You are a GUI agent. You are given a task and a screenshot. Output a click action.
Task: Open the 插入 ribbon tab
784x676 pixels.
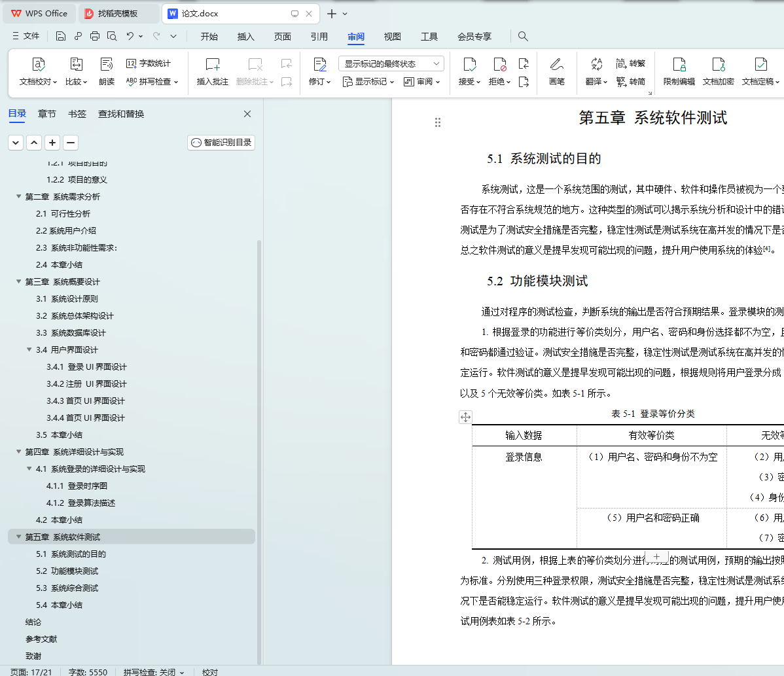245,37
